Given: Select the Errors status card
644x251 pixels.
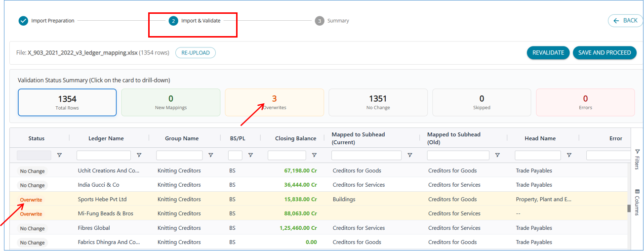Looking at the screenshot, I should (585, 102).
